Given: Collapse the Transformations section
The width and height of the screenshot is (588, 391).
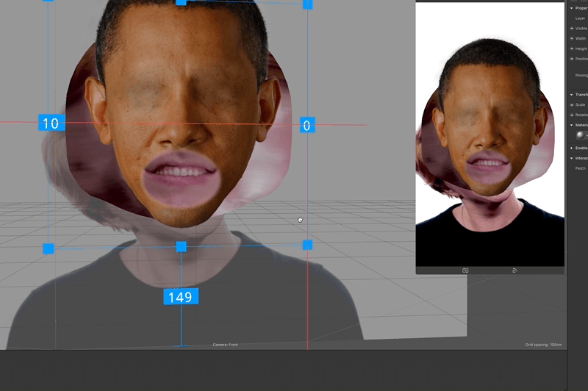Looking at the screenshot, I should pyautogui.click(x=572, y=95).
